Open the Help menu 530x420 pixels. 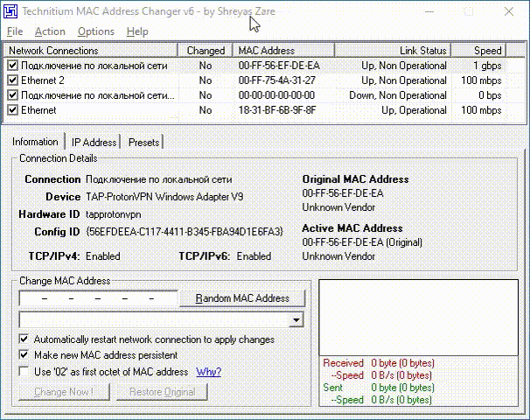point(137,31)
